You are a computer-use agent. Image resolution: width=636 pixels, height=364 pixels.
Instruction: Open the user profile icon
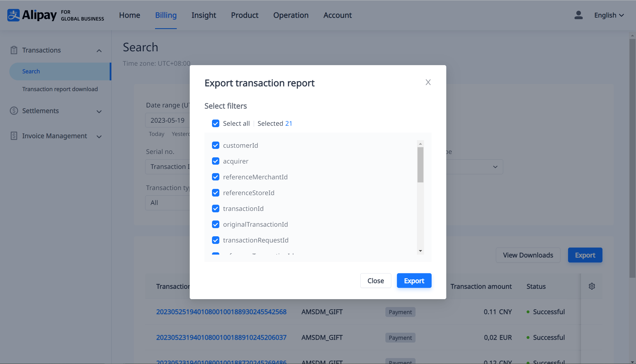click(x=578, y=15)
